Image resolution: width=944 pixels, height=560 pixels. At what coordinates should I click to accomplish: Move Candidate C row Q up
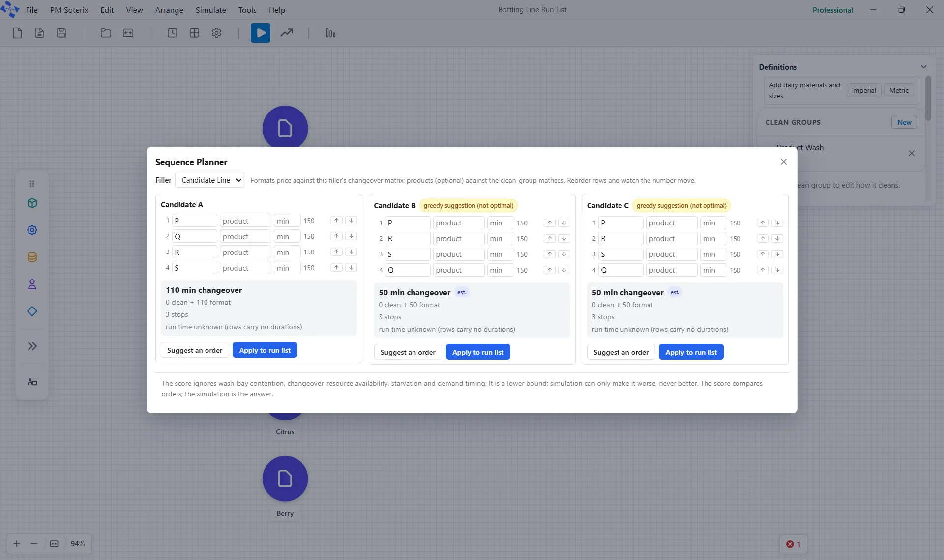[x=763, y=270]
